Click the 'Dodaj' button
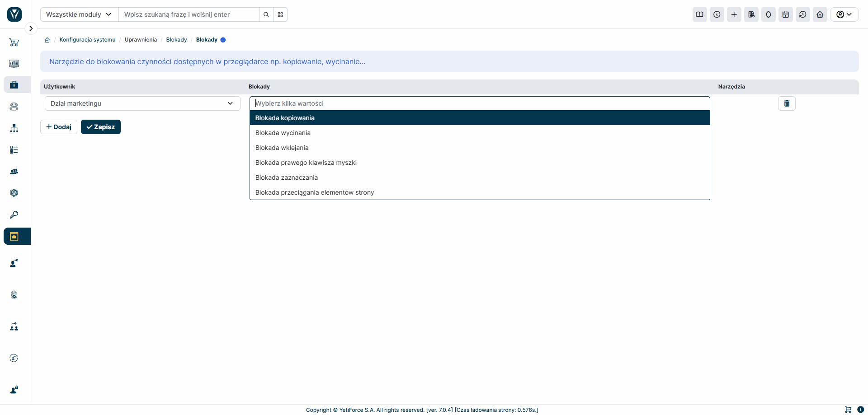 59,127
